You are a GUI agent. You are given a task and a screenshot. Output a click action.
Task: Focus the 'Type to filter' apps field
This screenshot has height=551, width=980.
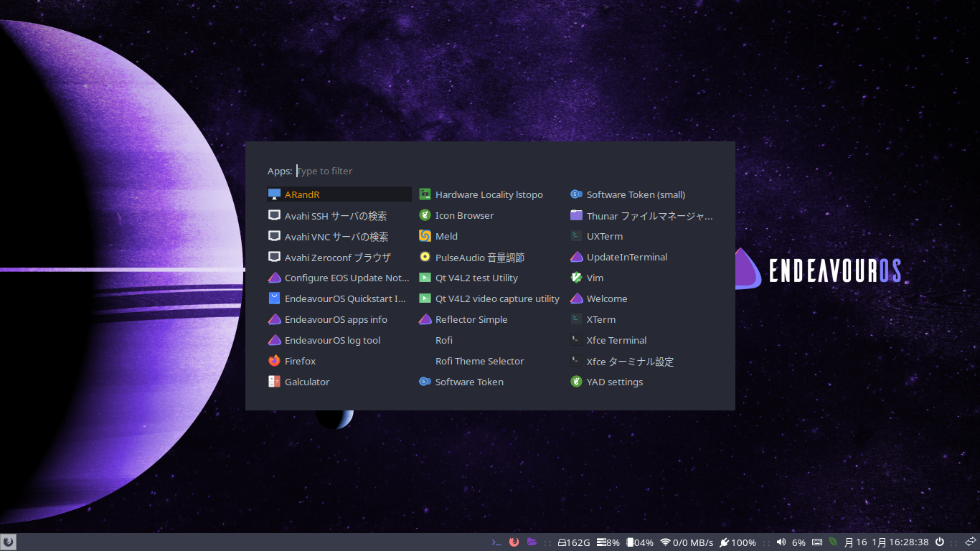(505, 171)
